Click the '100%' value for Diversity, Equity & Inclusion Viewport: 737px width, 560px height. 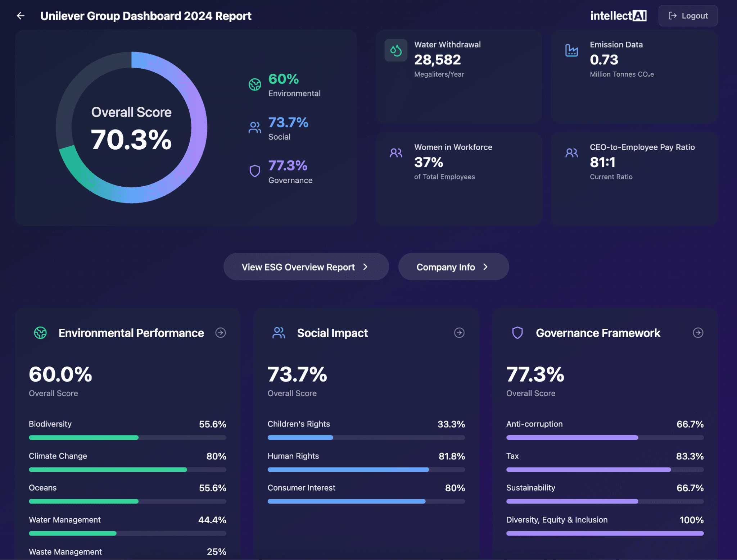click(x=691, y=520)
